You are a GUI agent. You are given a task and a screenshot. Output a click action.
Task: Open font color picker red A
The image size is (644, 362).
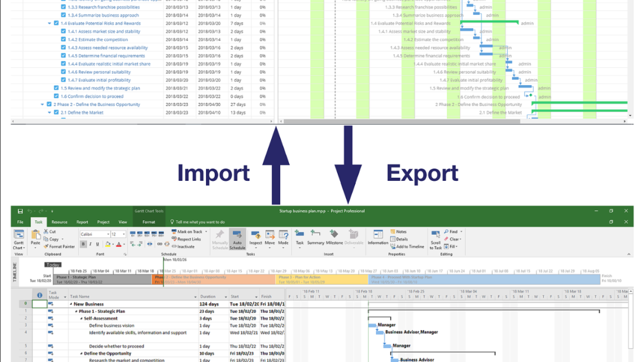pyautogui.click(x=119, y=244)
